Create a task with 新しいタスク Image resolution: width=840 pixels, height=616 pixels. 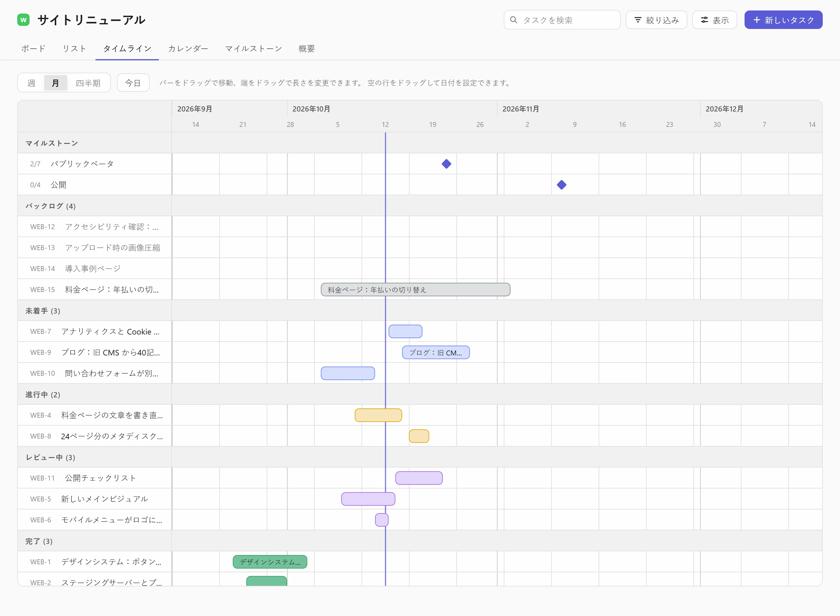tap(783, 20)
